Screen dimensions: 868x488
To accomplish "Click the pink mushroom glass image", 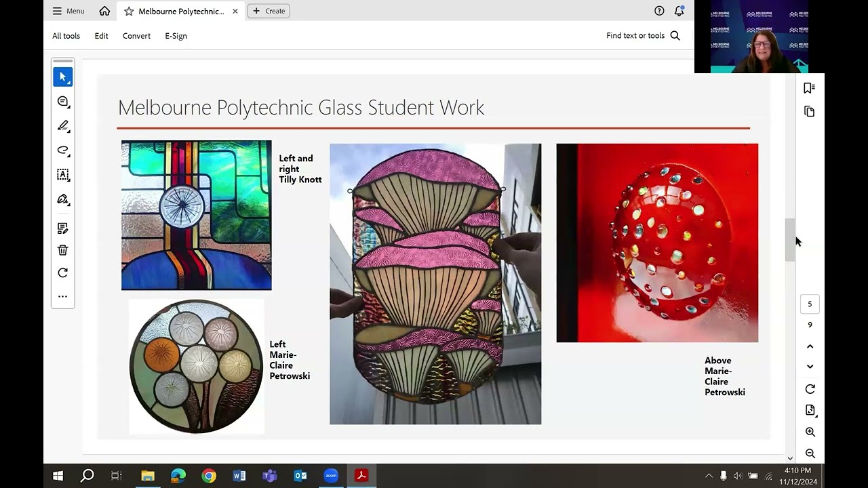I will [x=435, y=284].
